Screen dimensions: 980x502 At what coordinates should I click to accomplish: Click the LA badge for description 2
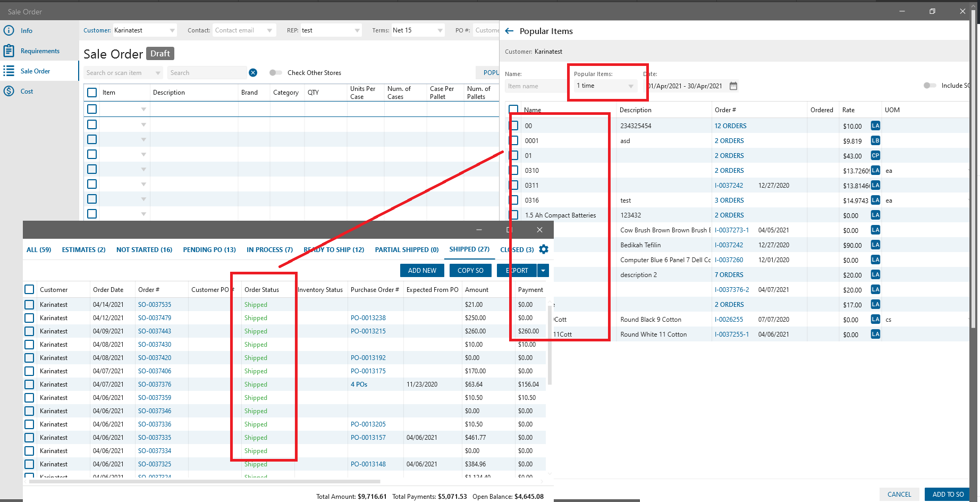pos(875,274)
